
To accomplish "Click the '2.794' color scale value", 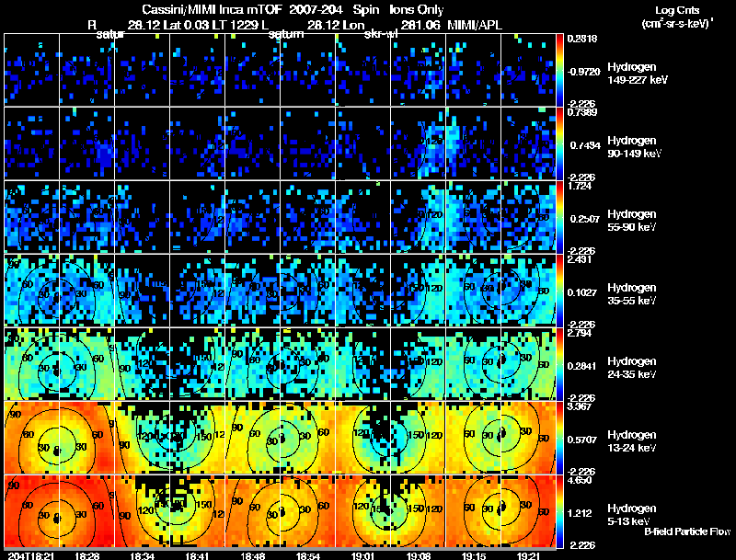I will point(580,333).
